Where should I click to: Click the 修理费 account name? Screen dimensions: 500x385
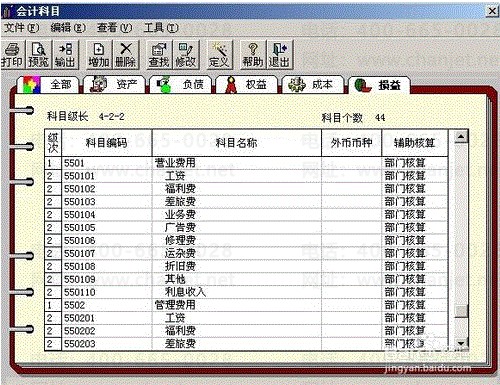180,240
